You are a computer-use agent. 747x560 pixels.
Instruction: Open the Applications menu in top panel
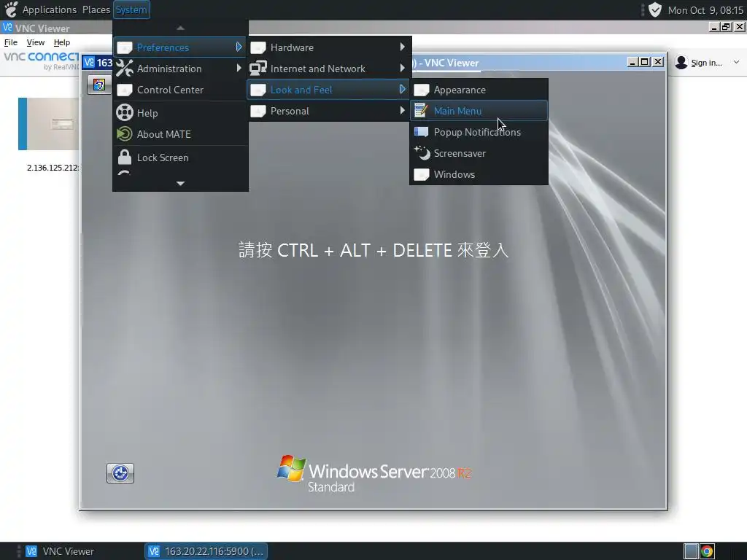pos(49,9)
